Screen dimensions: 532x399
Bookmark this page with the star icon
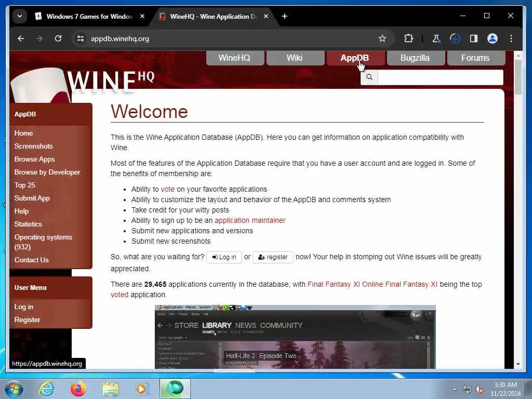tap(382, 38)
